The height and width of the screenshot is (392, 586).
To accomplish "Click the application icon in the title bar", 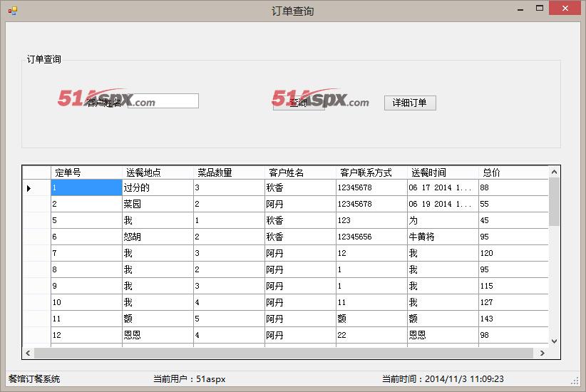I will coord(12,10).
